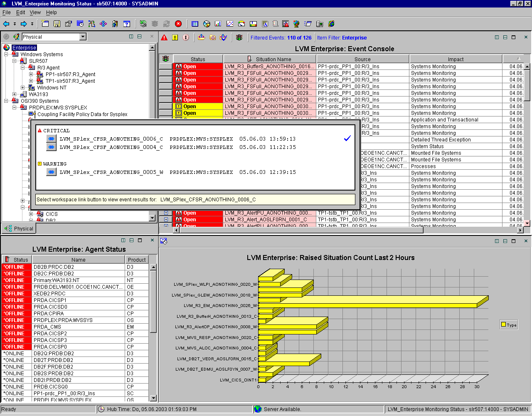
Task: Sort events by Impact column header
Action: tap(456, 59)
